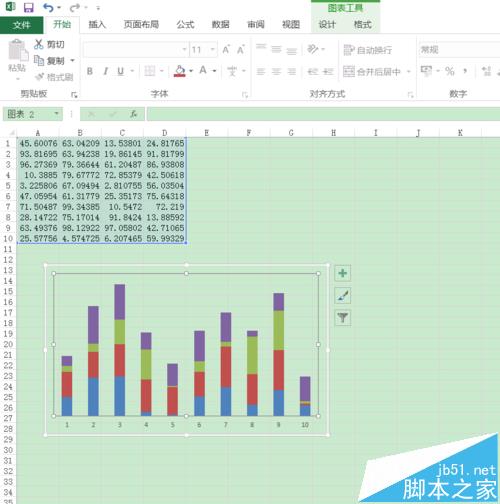Viewport: 500px width, 504px height.
Task: Switch to the Insert (插入) tab
Action: [97, 24]
